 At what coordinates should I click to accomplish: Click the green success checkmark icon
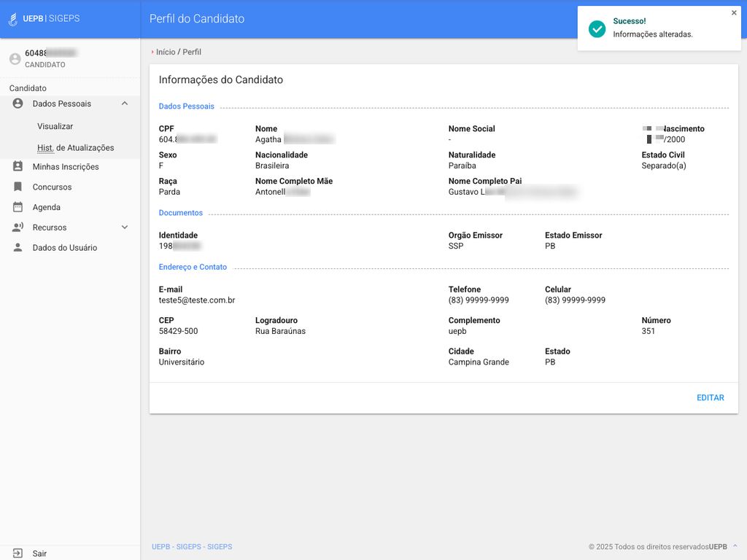(597, 28)
